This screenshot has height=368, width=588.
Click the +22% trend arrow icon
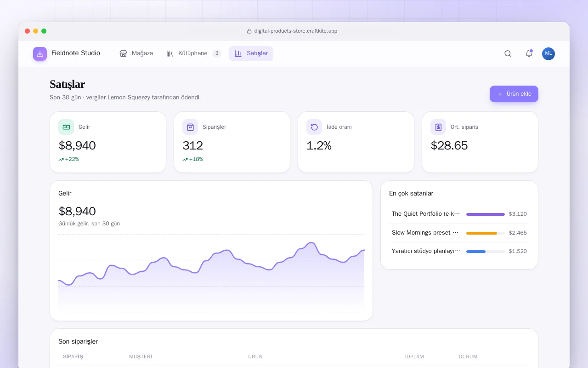tap(61, 160)
